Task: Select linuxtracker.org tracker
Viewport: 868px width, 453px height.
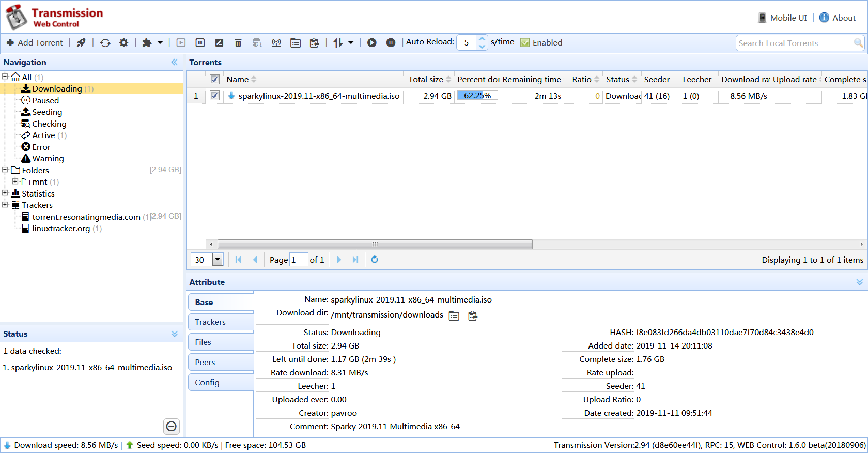Action: [x=61, y=228]
